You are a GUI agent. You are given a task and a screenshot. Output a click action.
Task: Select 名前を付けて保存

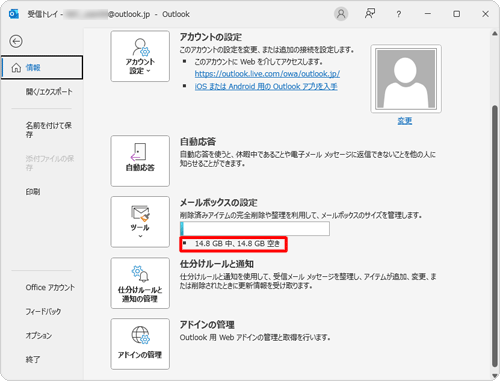point(49,130)
